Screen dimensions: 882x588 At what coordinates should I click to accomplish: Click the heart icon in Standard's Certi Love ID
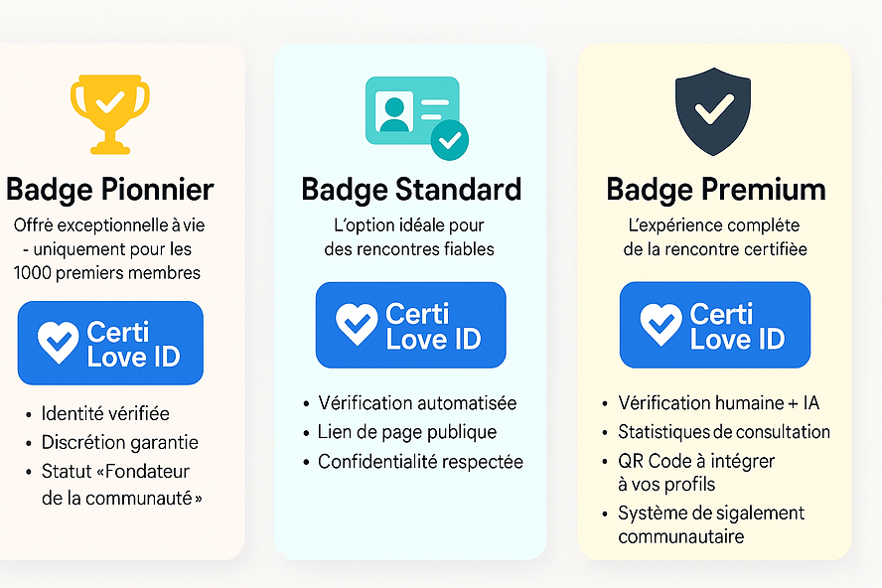[357, 324]
